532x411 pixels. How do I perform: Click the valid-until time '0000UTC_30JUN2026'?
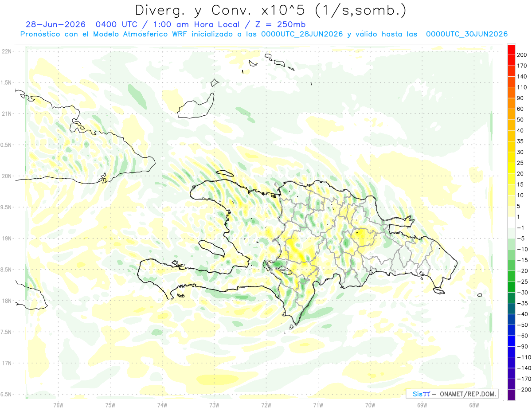tap(466, 34)
